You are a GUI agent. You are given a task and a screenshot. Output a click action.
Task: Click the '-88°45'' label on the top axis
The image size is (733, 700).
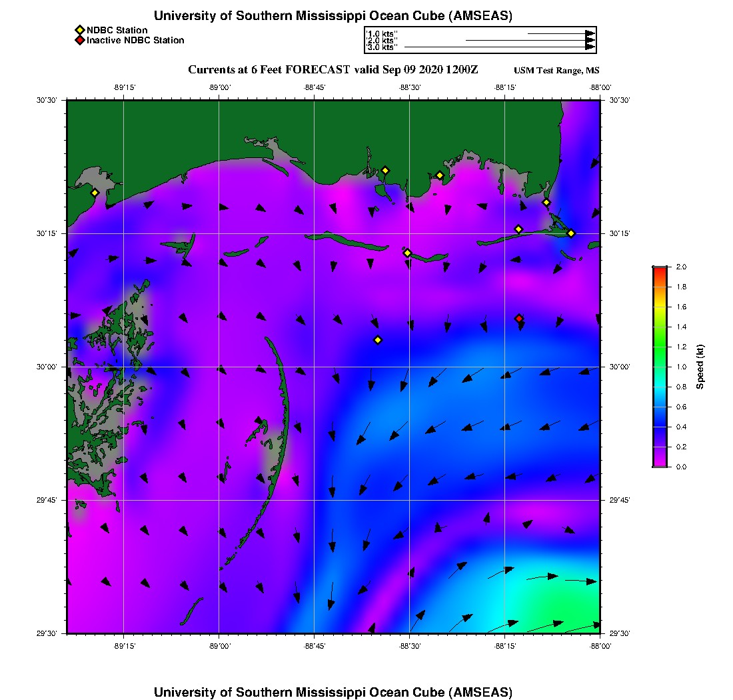click(x=315, y=87)
